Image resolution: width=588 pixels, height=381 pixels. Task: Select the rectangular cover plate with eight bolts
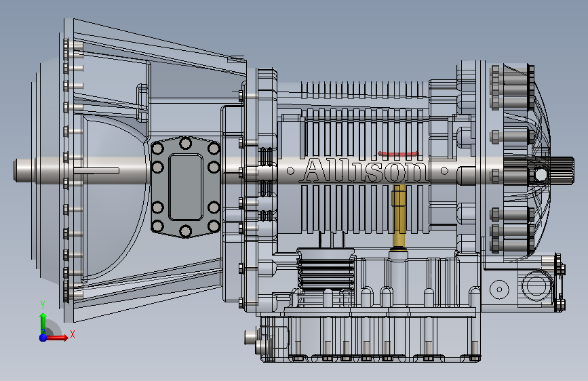[x=186, y=187]
